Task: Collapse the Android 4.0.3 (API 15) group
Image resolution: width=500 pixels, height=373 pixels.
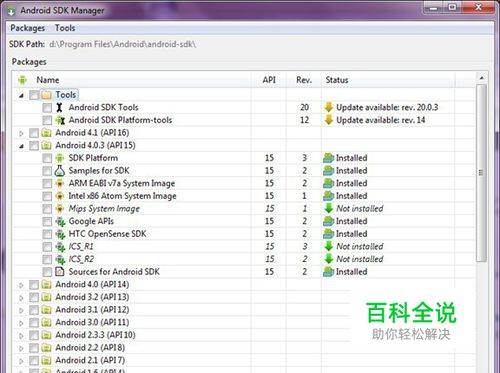Action: 21,146
